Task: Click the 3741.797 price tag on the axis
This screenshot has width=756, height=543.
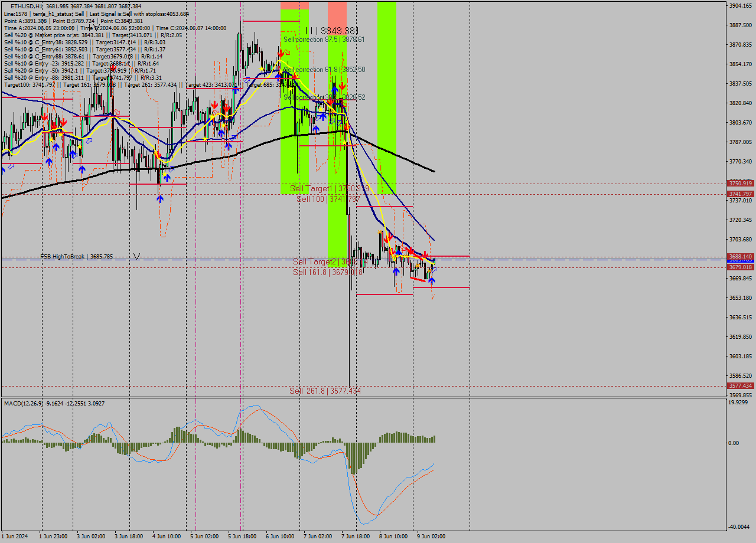Action: tap(741, 194)
